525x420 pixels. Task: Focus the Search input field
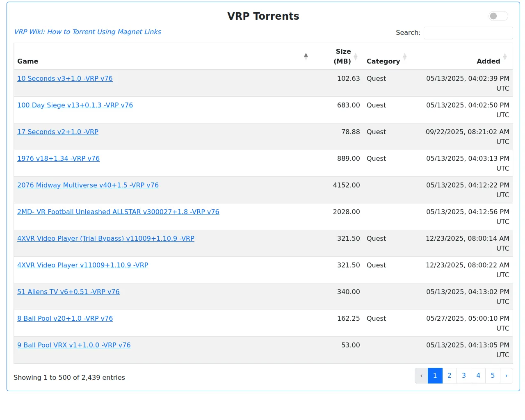[468, 33]
